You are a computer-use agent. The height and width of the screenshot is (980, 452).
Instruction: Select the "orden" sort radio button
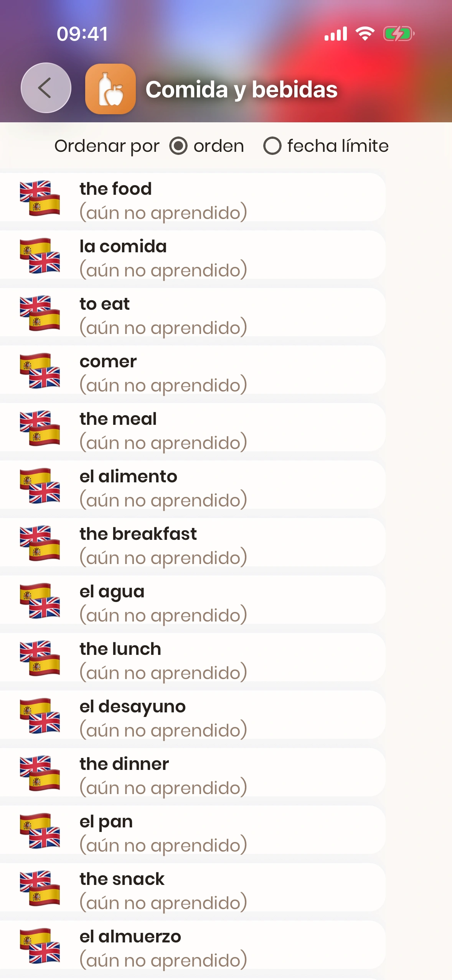tap(178, 146)
